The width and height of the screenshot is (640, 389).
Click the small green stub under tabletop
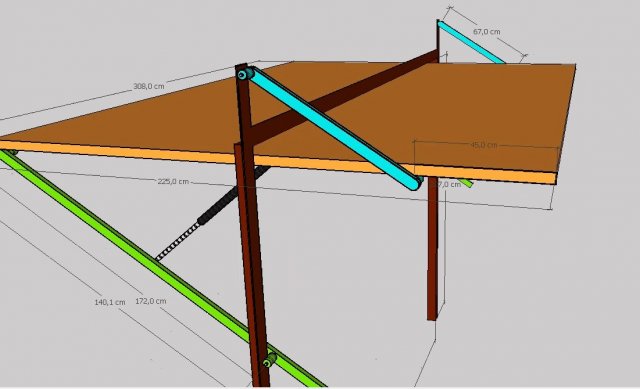[465, 183]
